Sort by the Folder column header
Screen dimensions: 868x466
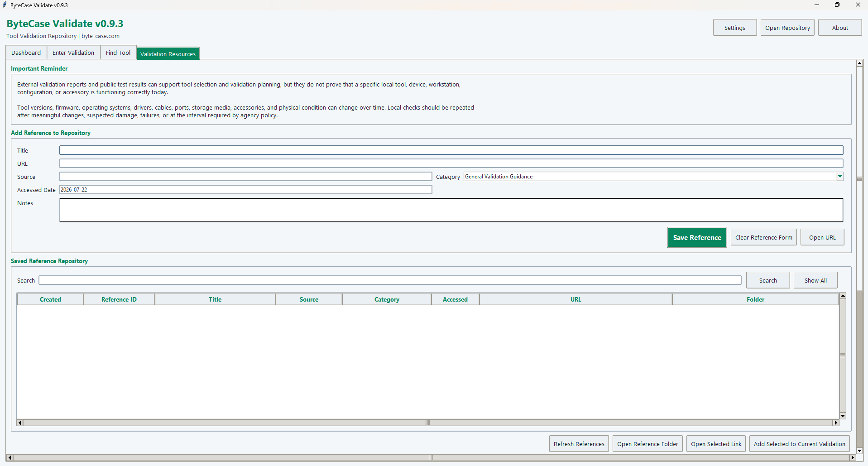(755, 299)
